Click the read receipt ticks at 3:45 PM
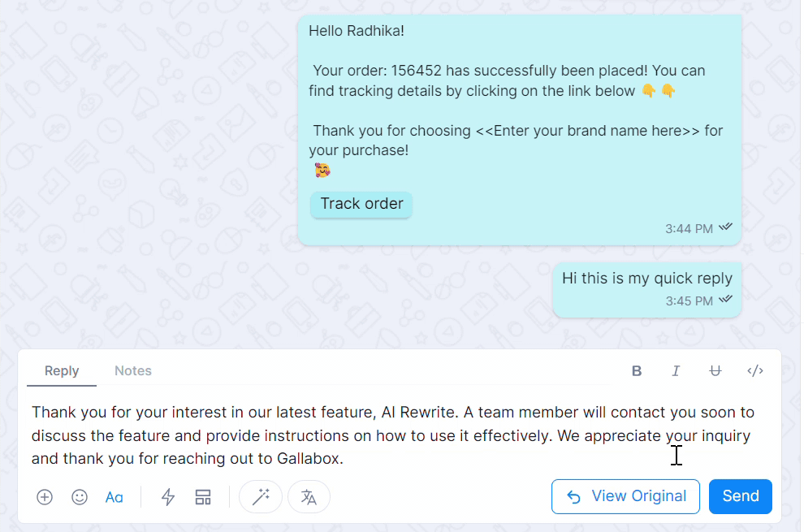Screen dimensions: 804x532 (725, 301)
